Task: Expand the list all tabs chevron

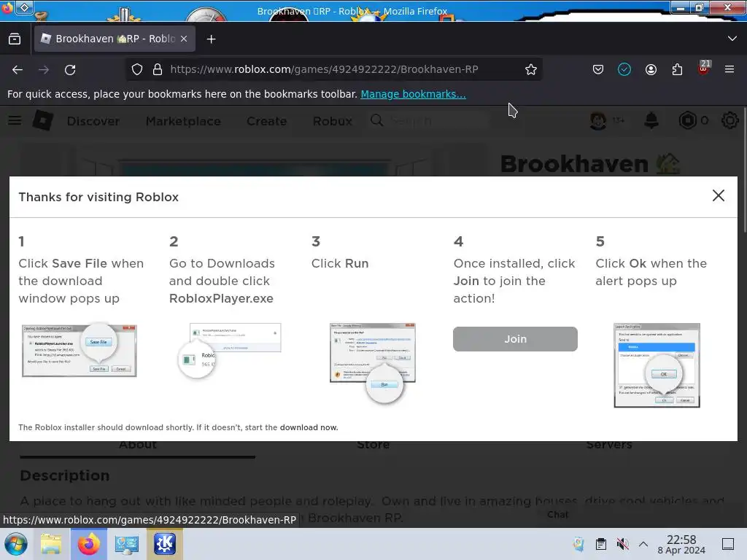Action: pyautogui.click(x=732, y=39)
